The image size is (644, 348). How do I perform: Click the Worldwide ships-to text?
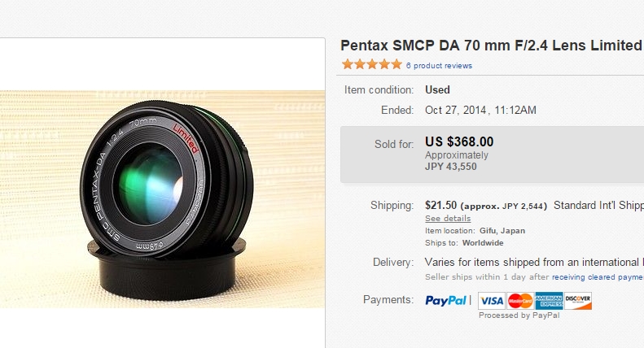coord(483,243)
